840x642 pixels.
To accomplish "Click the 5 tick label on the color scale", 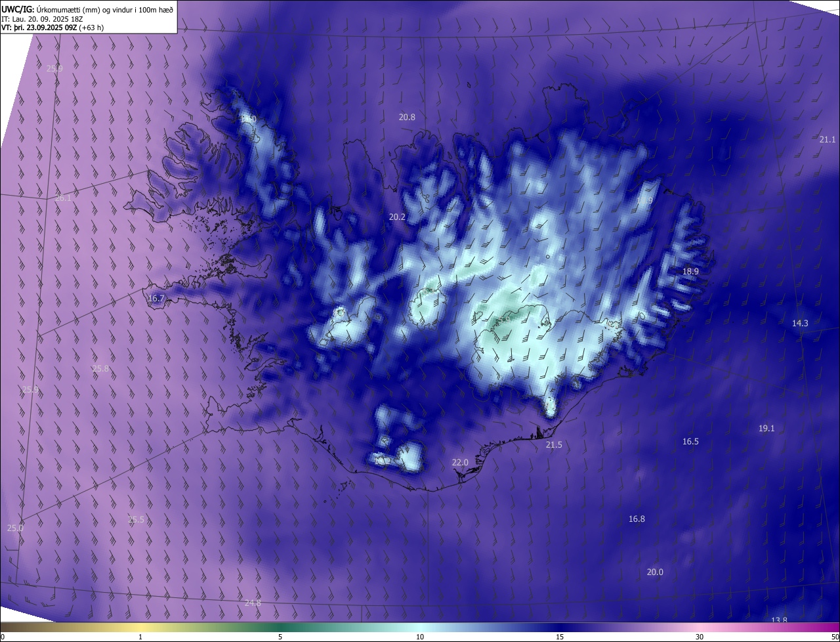I will (280, 637).
